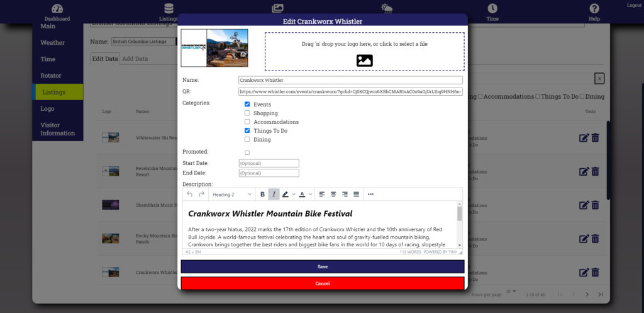Select Listings in the sidebar
This screenshot has width=644, height=313.
pyautogui.click(x=58, y=92)
